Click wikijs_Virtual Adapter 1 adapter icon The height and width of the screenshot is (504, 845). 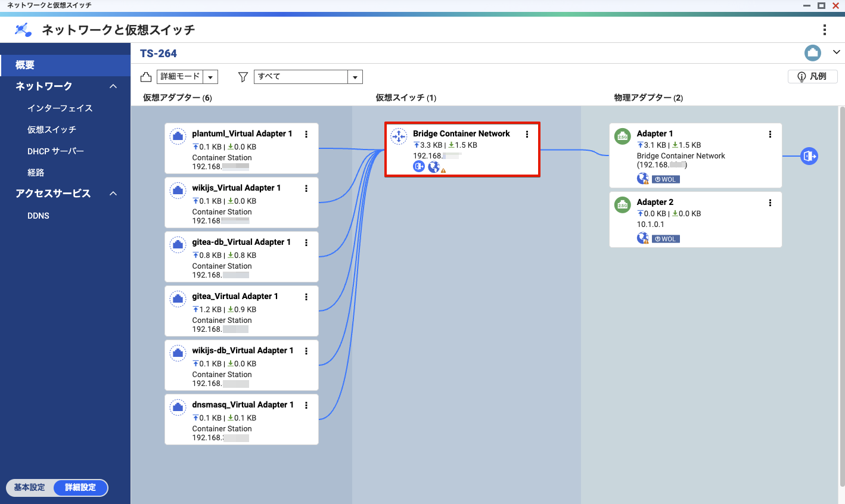pos(178,191)
